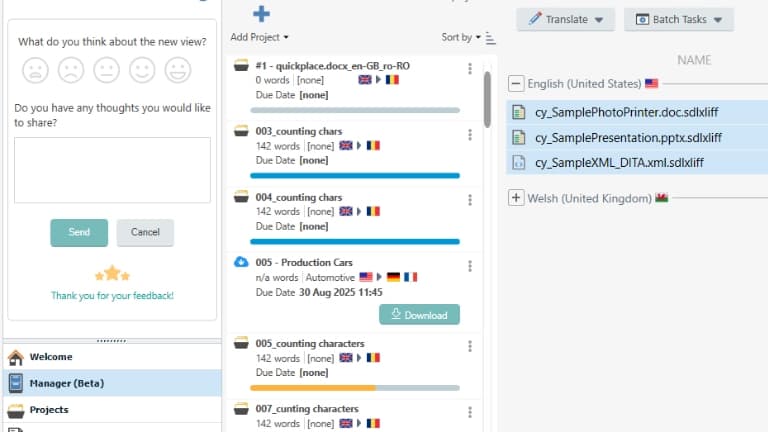The image size is (768, 432).
Task: Select cy_SamplePhotoPrinter.doc.sdlxliff file
Action: click(637, 112)
